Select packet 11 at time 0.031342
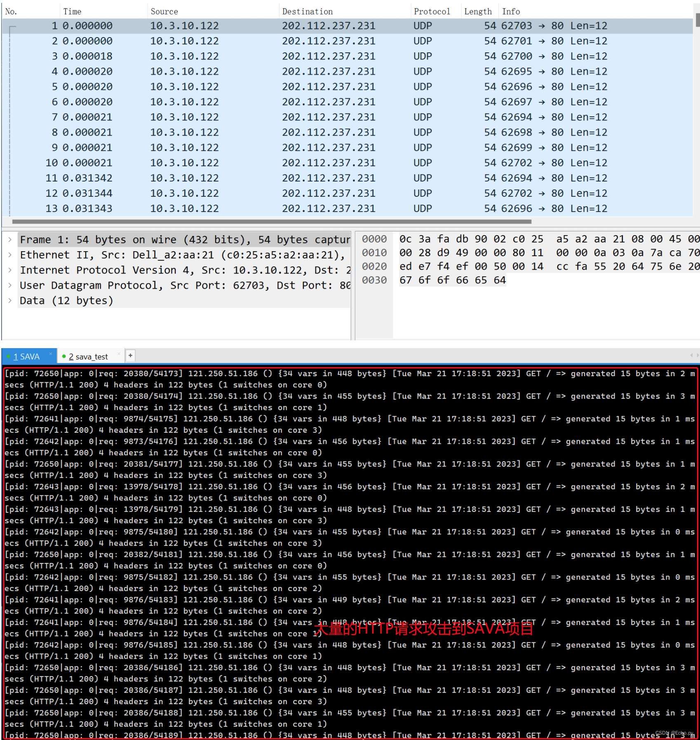 [347, 179]
